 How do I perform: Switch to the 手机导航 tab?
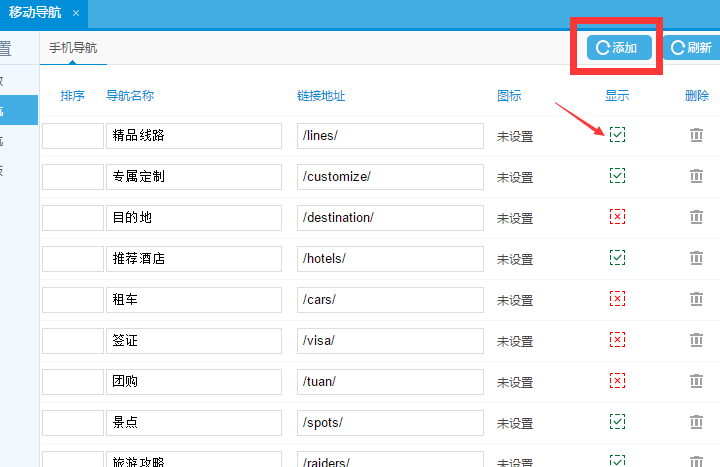[73, 47]
